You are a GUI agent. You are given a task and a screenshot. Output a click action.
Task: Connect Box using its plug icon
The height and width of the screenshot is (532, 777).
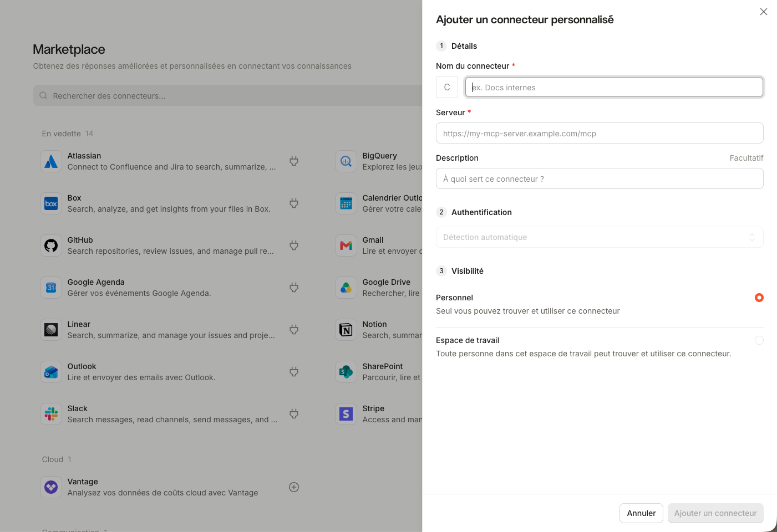(294, 203)
